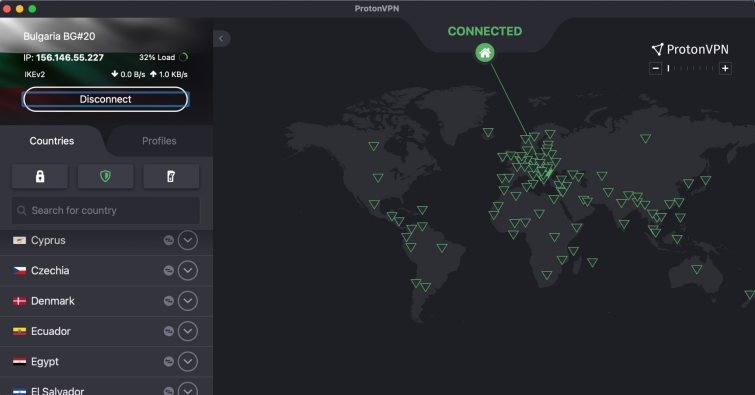Click the IP address 156.146.55.227
The height and width of the screenshot is (395, 755).
click(69, 58)
